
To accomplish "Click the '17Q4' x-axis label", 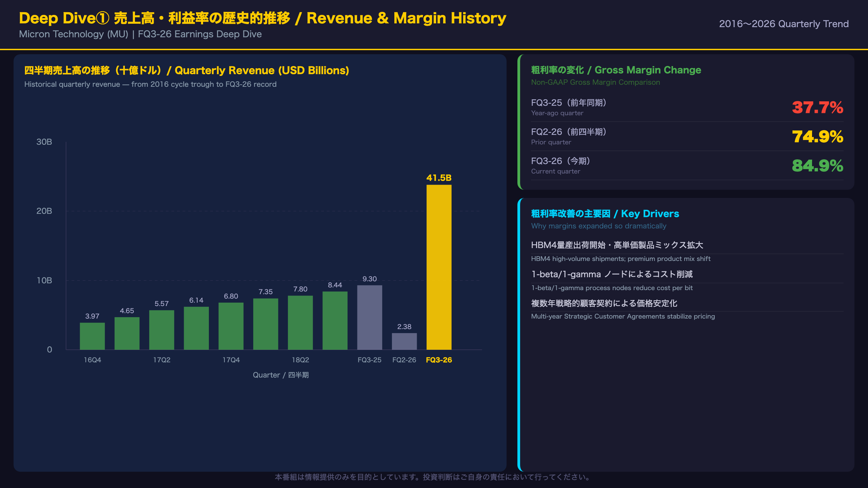I will [x=231, y=360].
